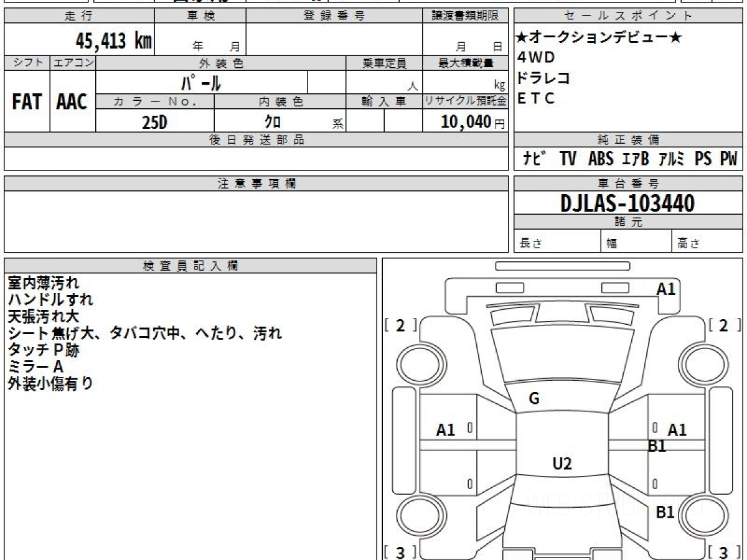Click the 乗車定員 header
747x560 pixels.
[384, 63]
